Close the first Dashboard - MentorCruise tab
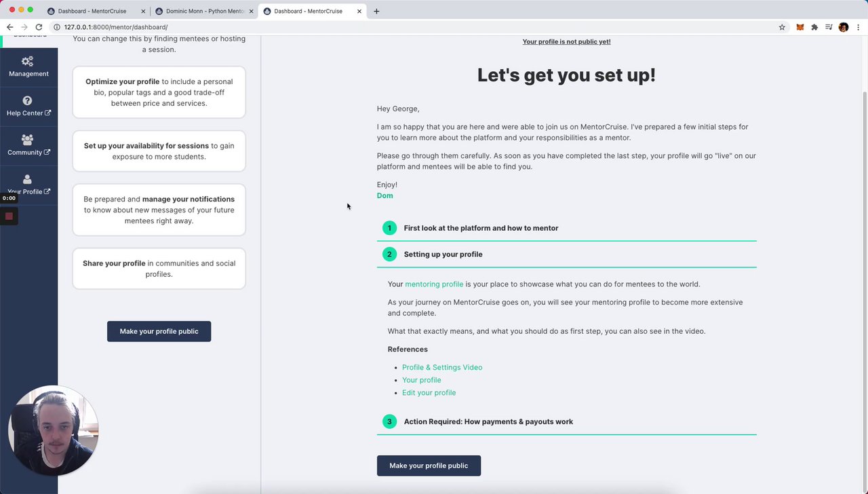 pyautogui.click(x=143, y=11)
